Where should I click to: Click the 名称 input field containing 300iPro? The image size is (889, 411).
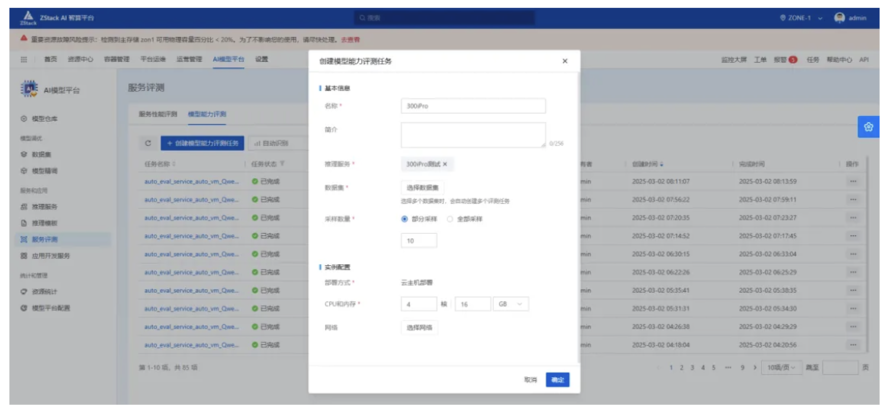pyautogui.click(x=473, y=106)
